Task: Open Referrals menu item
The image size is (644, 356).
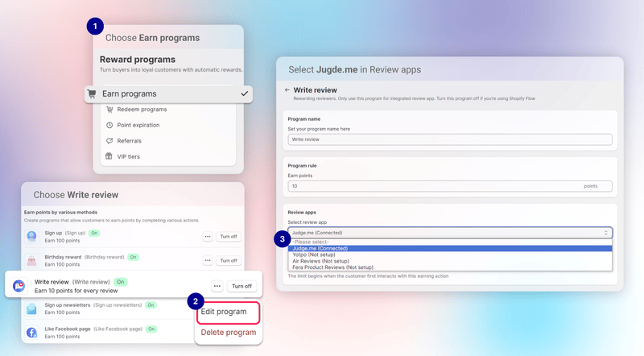Action: point(129,141)
